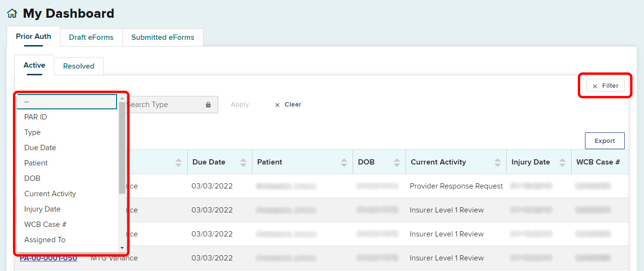Choose the blank -- dropdown option
The height and width of the screenshot is (271, 644).
(67, 102)
